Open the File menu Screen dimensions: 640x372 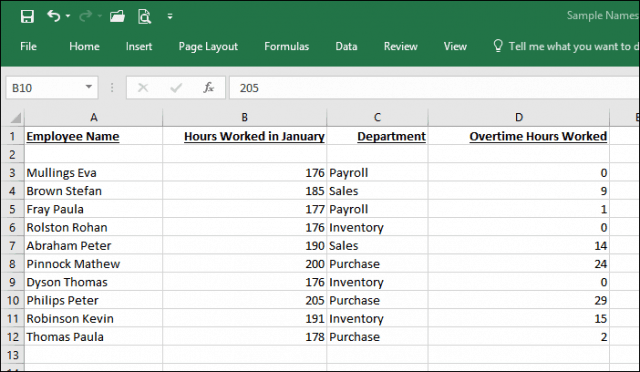[x=28, y=47]
